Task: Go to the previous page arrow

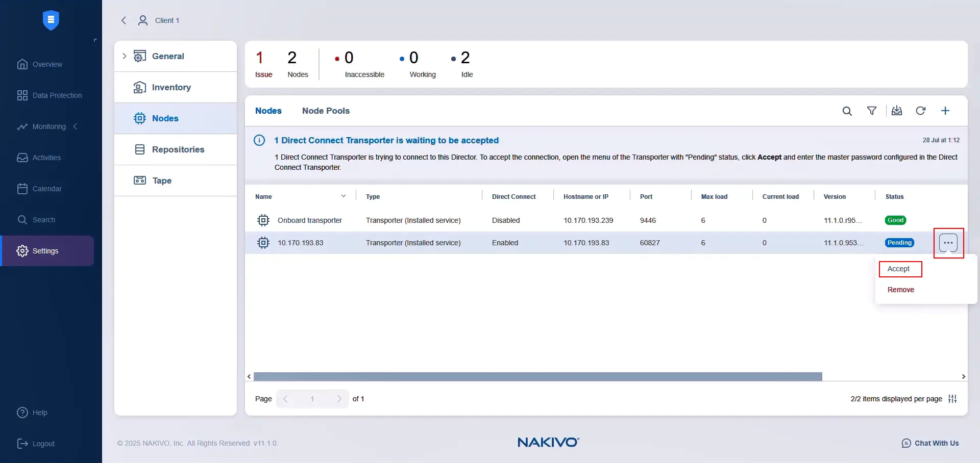Action: [x=286, y=399]
